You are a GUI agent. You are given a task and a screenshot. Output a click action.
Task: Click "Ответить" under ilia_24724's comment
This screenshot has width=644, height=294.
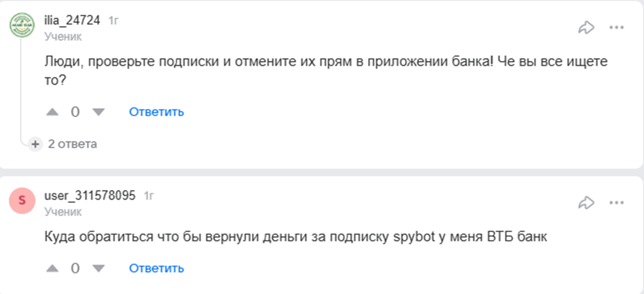156,112
